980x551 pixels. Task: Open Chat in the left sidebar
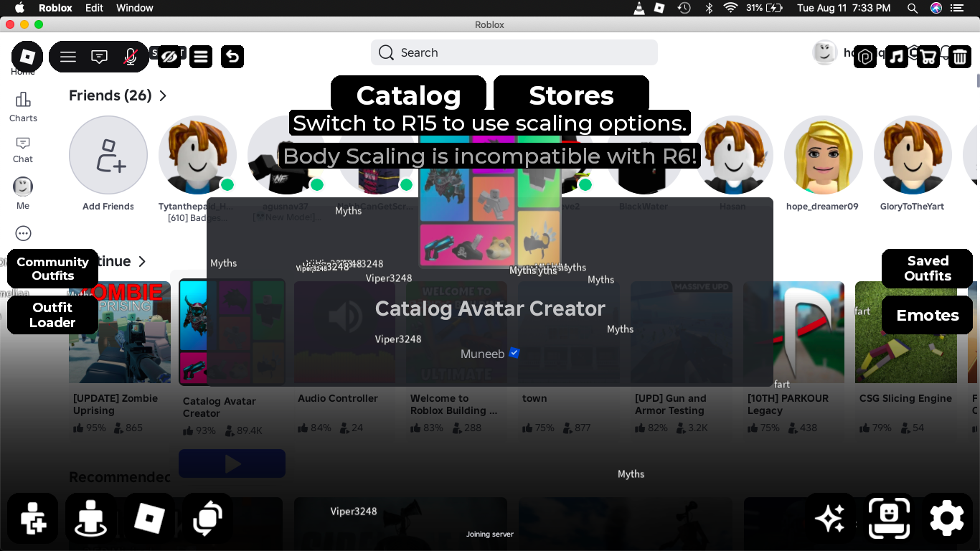pos(23,149)
